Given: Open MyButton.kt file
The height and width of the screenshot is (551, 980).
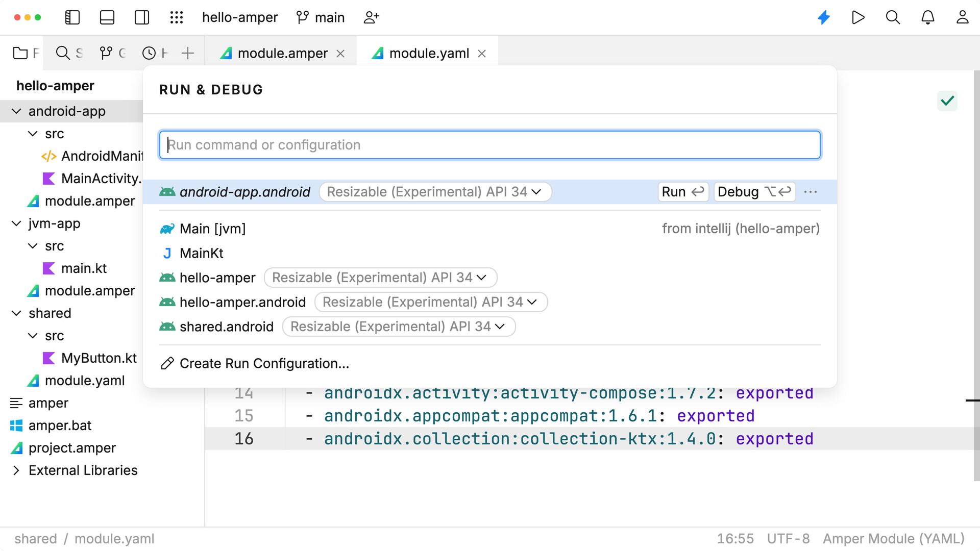Looking at the screenshot, I should 89,358.
